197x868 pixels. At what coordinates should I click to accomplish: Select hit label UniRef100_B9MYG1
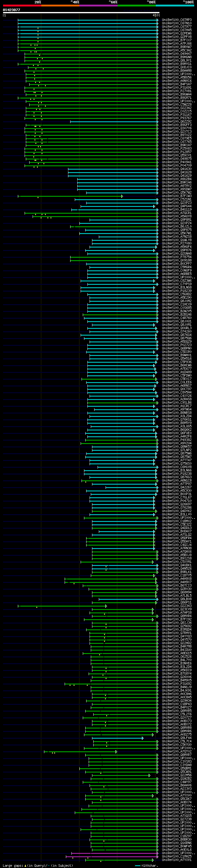pyautogui.click(x=176, y=64)
